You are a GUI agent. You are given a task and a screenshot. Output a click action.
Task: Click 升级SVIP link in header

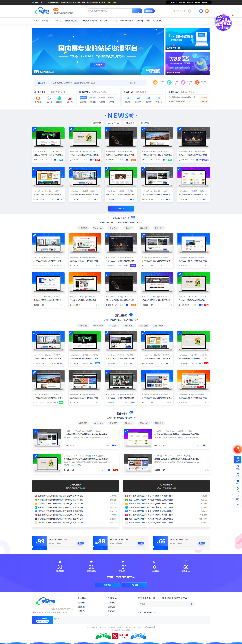pos(179,11)
